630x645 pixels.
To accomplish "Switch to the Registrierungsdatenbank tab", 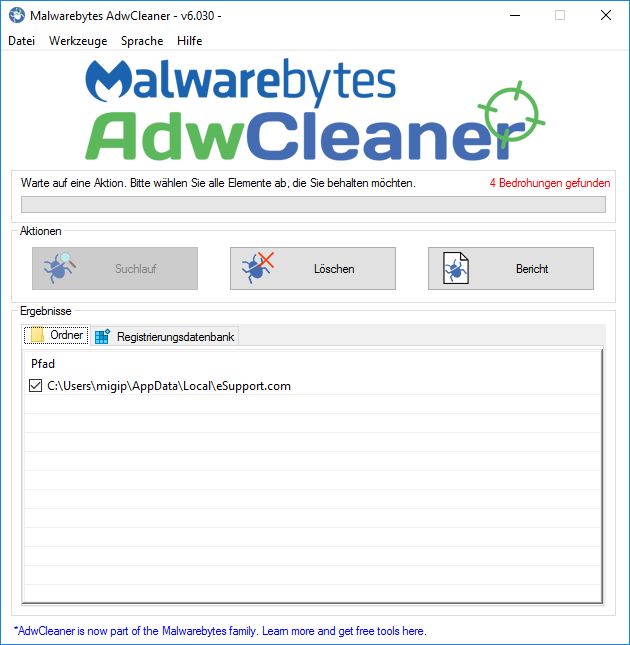I will tap(165, 336).
